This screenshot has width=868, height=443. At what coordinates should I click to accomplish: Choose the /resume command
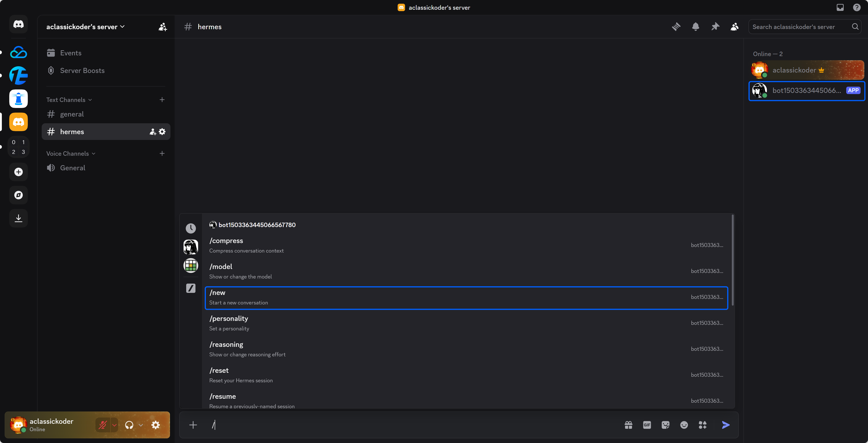tap(466, 400)
